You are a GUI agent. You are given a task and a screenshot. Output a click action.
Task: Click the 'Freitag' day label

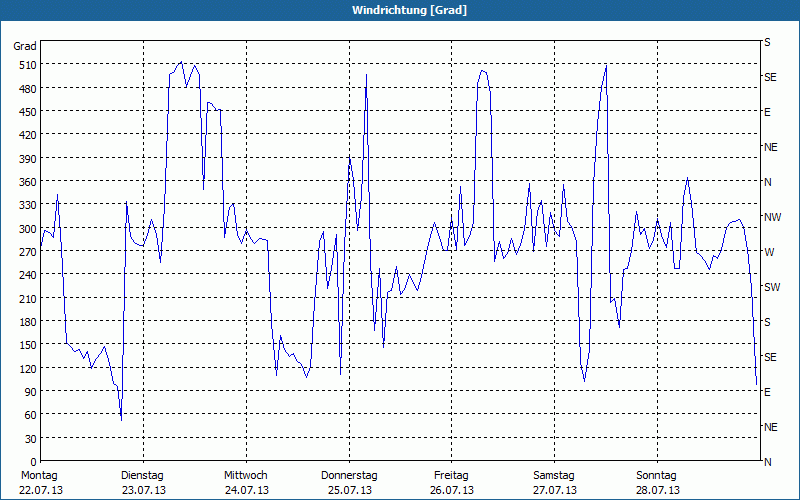[451, 476]
